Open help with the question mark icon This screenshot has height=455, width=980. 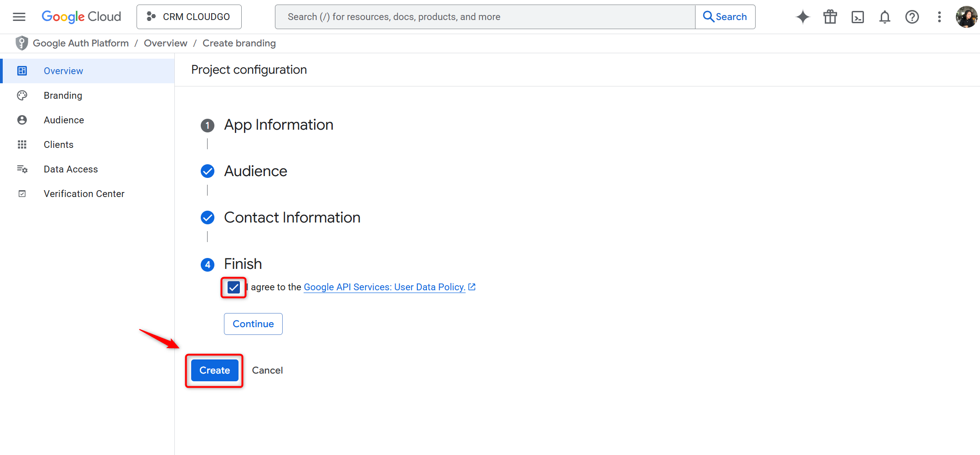912,17
